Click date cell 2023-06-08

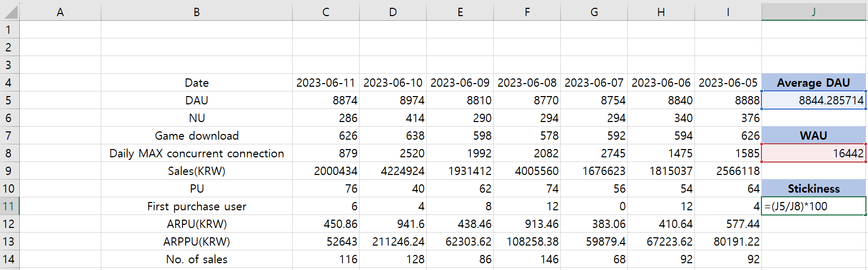pyautogui.click(x=527, y=83)
